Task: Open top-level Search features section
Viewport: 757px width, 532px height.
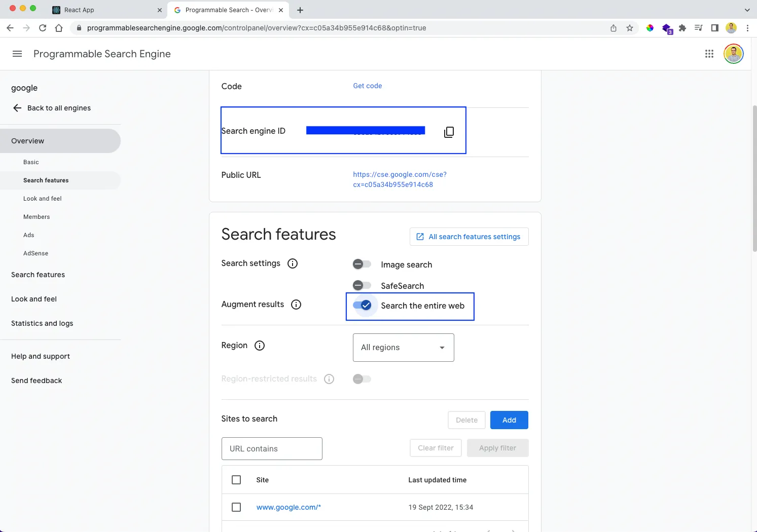Action: [38, 275]
